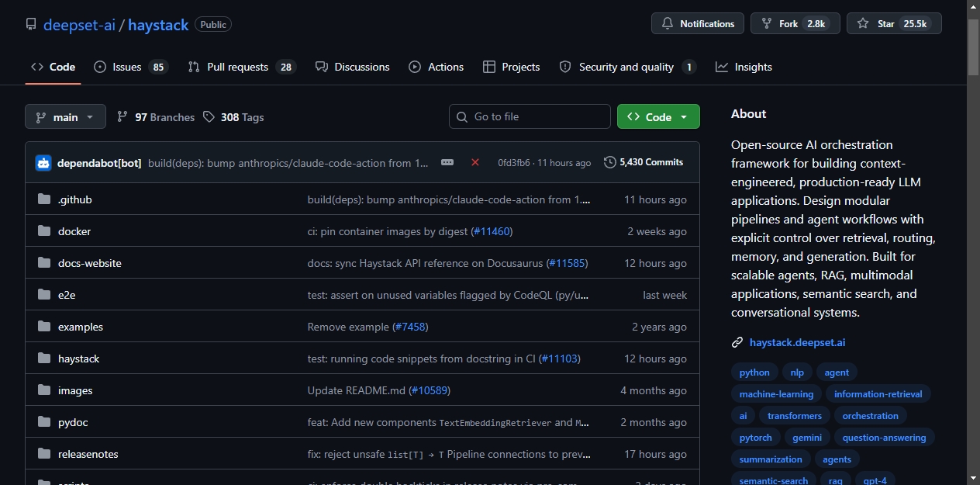The width and height of the screenshot is (980, 485).
Task: Click the examples folder icon
Action: pos(44,327)
